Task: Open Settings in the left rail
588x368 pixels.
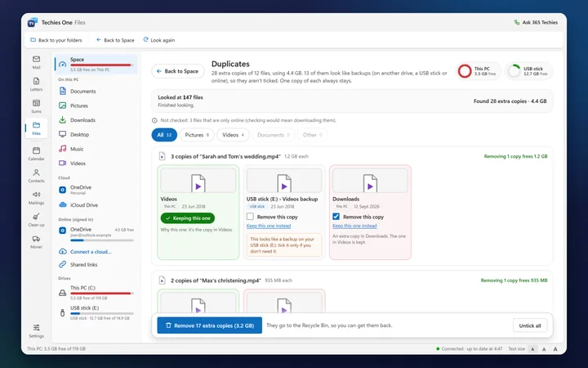Action: [x=37, y=331]
